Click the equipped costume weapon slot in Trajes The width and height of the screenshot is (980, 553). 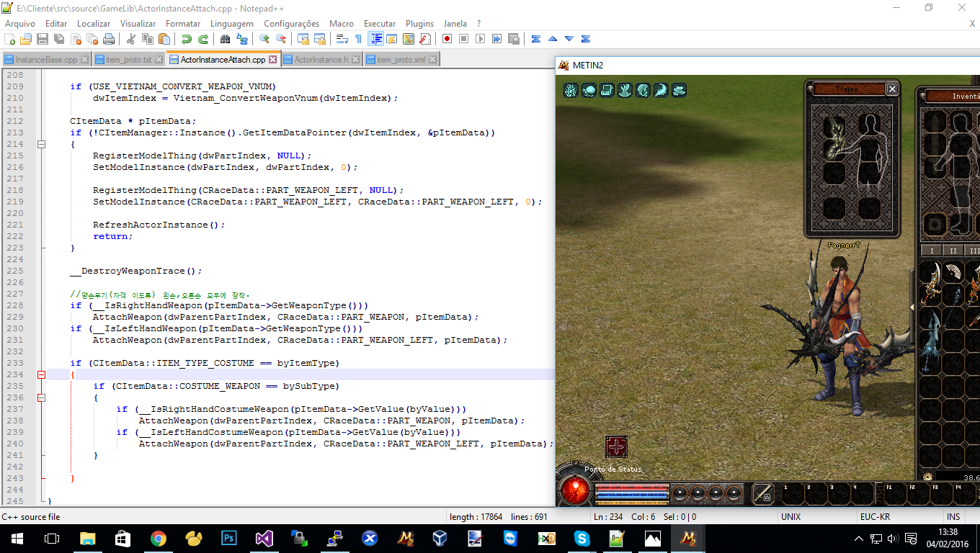834,138
